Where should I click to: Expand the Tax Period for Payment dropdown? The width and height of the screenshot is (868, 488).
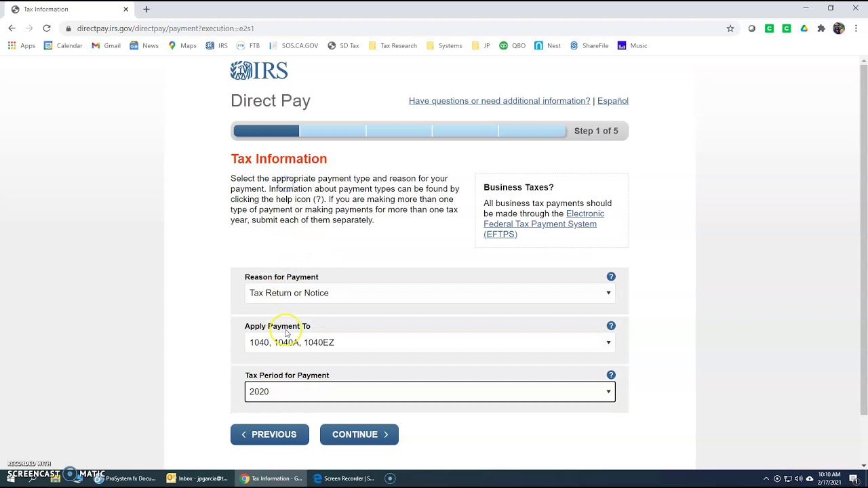coord(430,392)
